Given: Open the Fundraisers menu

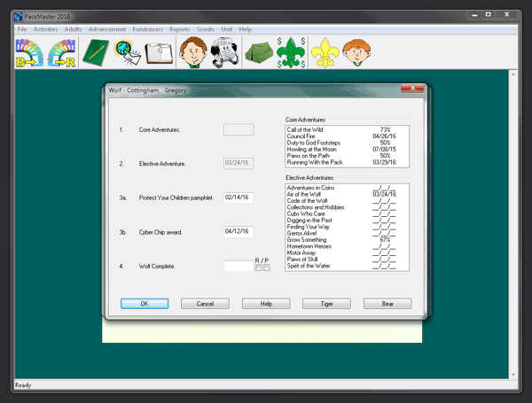Looking at the screenshot, I should [147, 29].
